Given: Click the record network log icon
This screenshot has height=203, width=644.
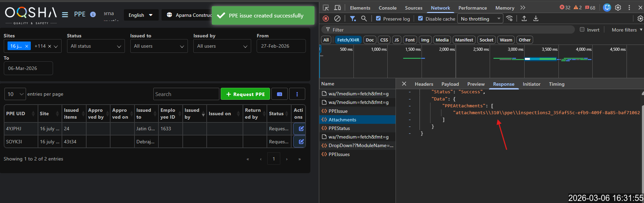Looking at the screenshot, I should pos(326,19).
